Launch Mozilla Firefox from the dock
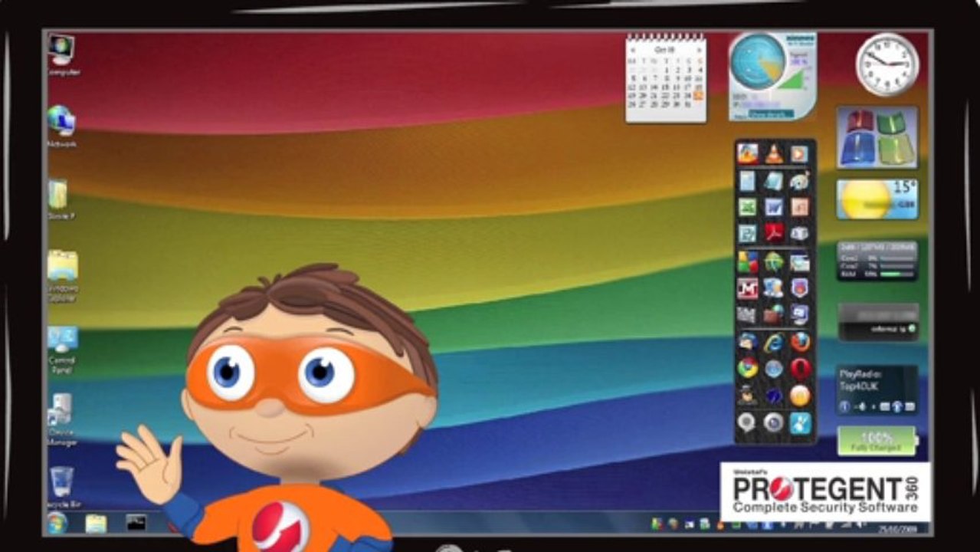Screen dimensions: 980x552 click(800, 342)
